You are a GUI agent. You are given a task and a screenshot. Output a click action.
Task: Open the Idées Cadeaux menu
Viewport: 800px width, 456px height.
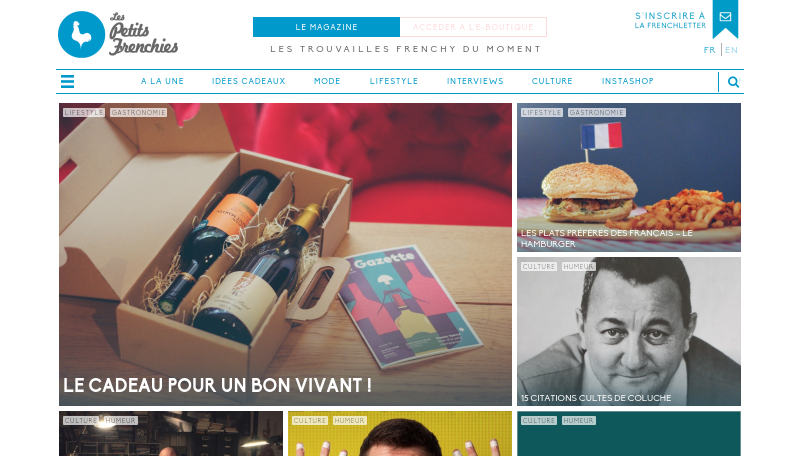coord(248,81)
